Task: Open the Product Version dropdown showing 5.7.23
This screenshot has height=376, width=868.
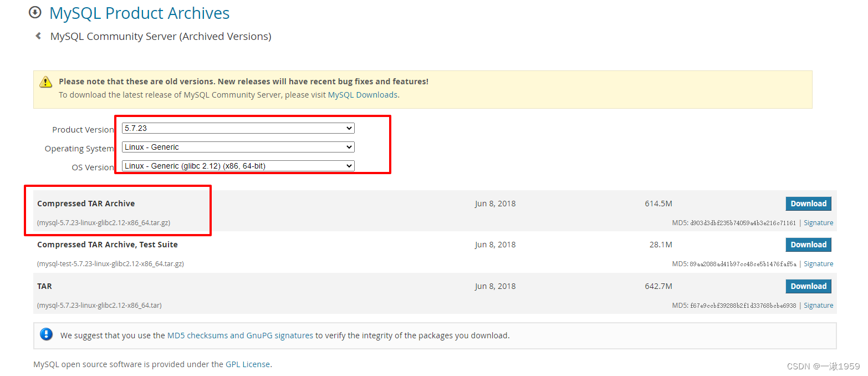Action: pos(238,128)
